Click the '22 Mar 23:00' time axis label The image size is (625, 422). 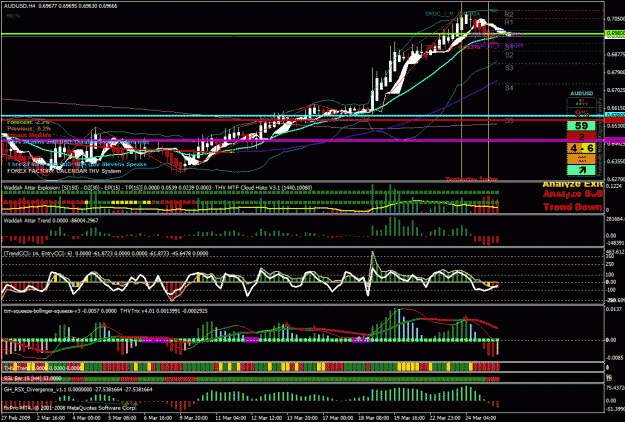click(443, 418)
